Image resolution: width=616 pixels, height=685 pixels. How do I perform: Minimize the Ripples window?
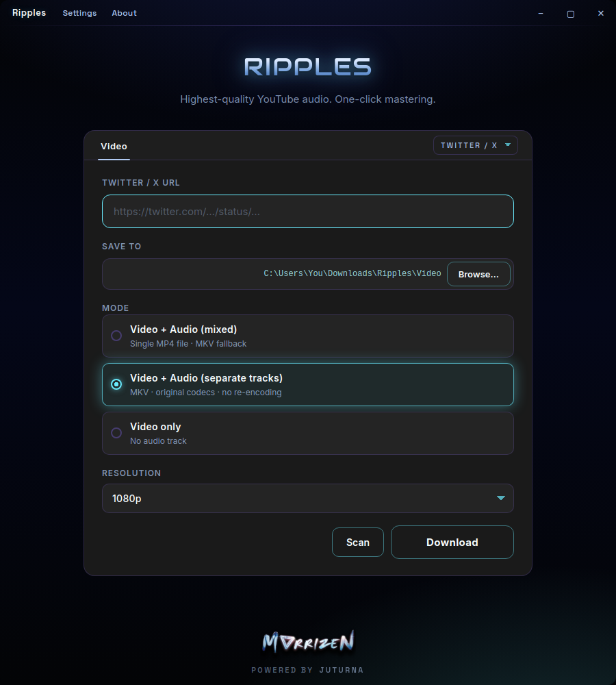(541, 14)
